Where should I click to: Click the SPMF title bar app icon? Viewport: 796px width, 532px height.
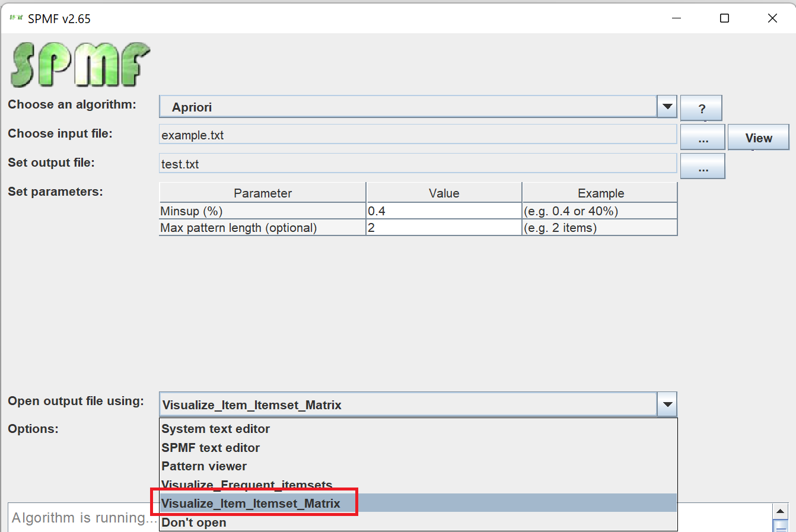coord(16,18)
